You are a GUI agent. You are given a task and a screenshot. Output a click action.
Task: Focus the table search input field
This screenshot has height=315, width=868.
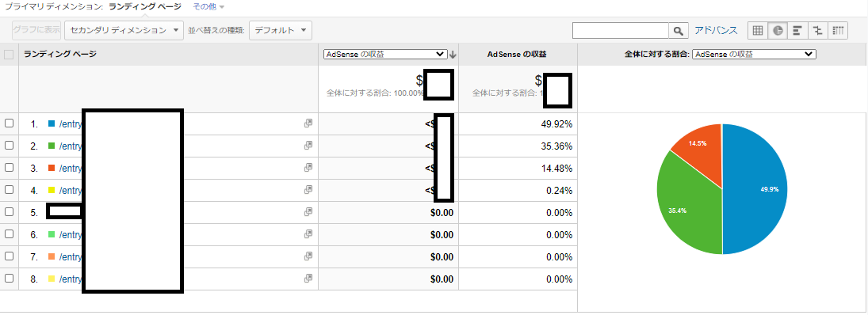(621, 31)
